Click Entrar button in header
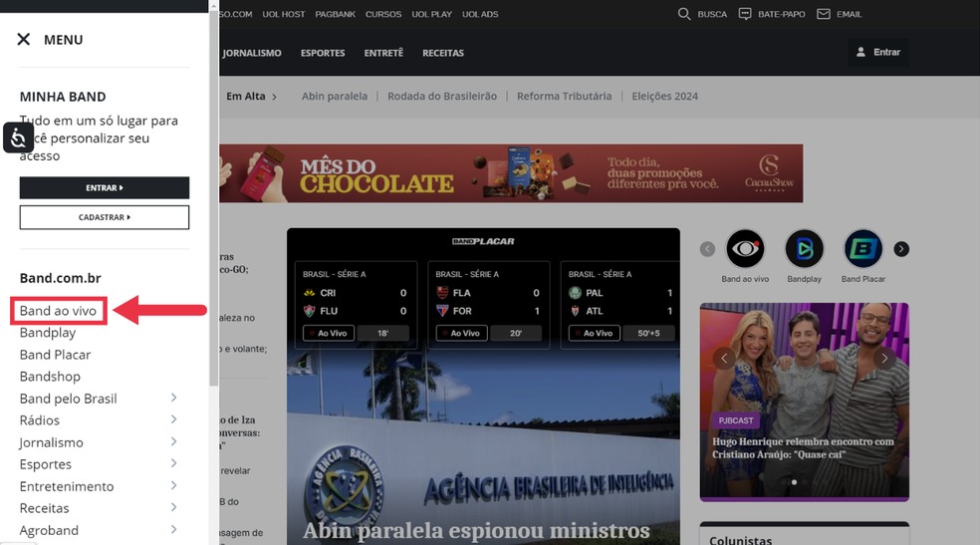The image size is (980, 545). [878, 52]
